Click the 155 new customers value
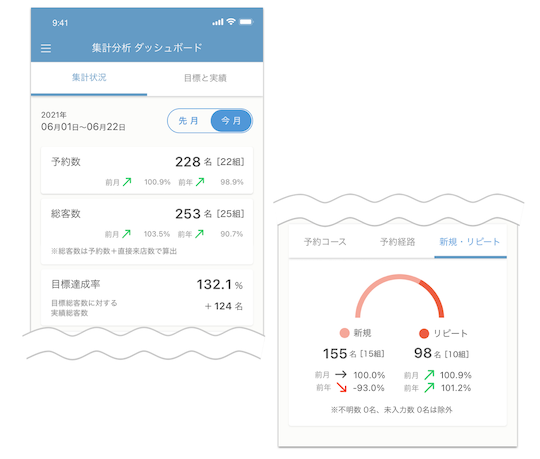Viewport: 540px width, 459px height. coord(335,354)
